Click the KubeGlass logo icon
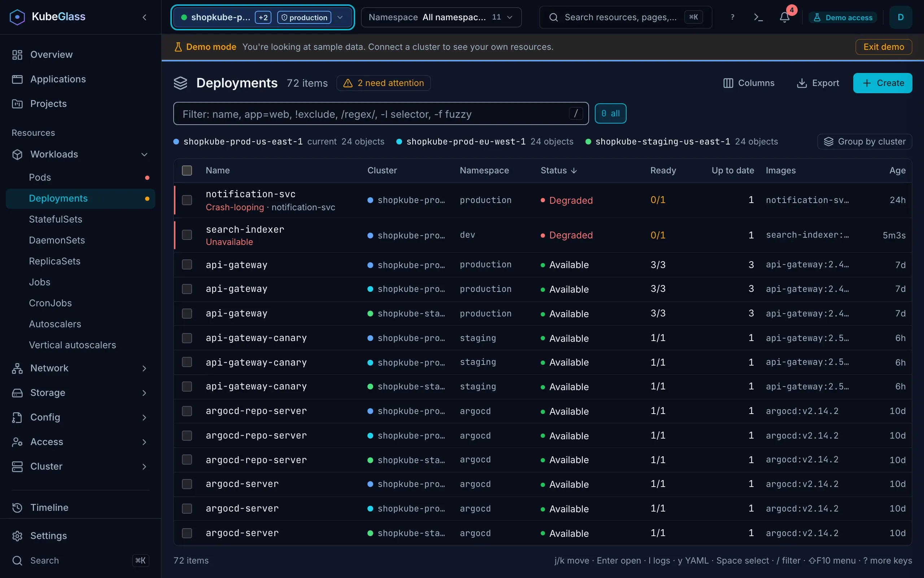Viewport: 924px width, 578px height. [x=17, y=17]
